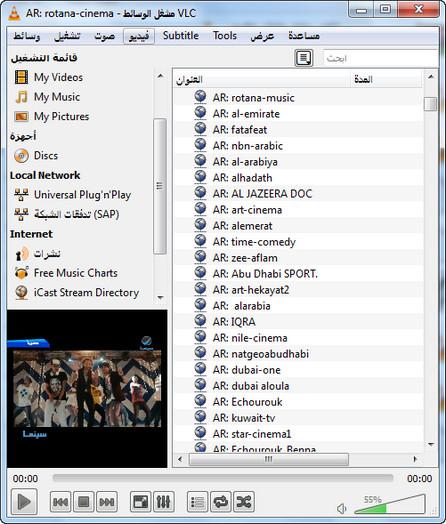Mute audio using the speaker icon
446x524 pixels.
[x=341, y=509]
